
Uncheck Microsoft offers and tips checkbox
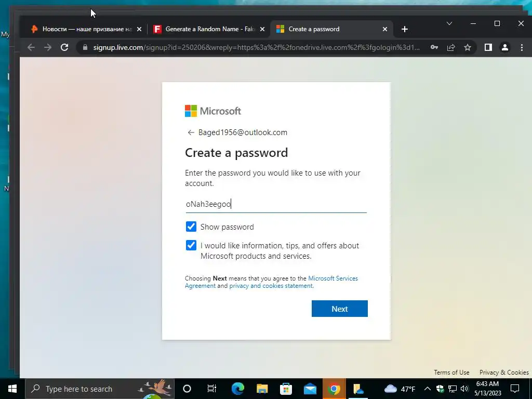191,245
